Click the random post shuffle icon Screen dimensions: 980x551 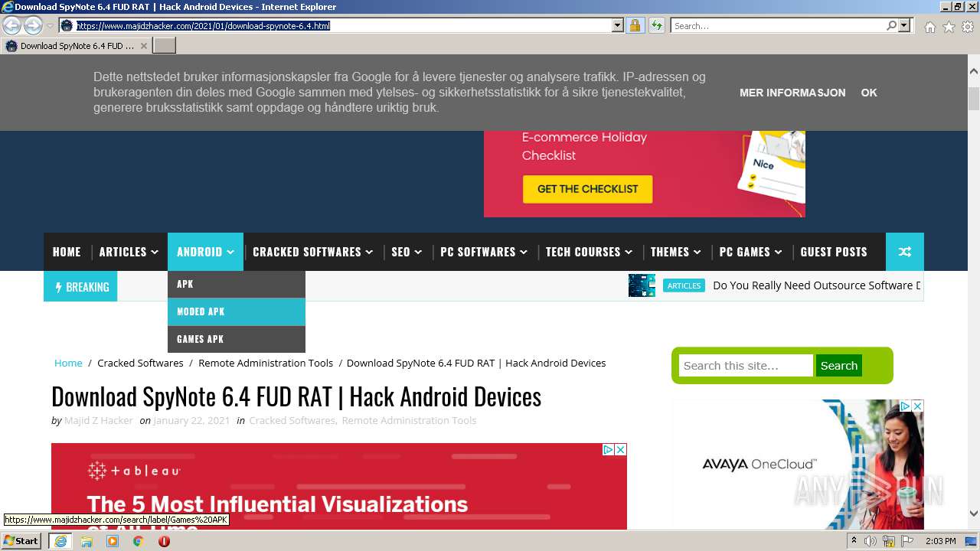[x=905, y=252]
